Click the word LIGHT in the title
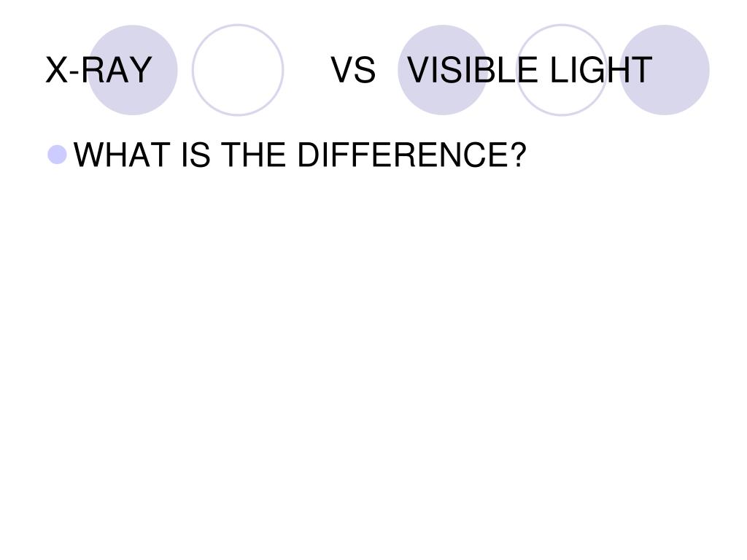This screenshot has height=560, width=747. pos(601,70)
